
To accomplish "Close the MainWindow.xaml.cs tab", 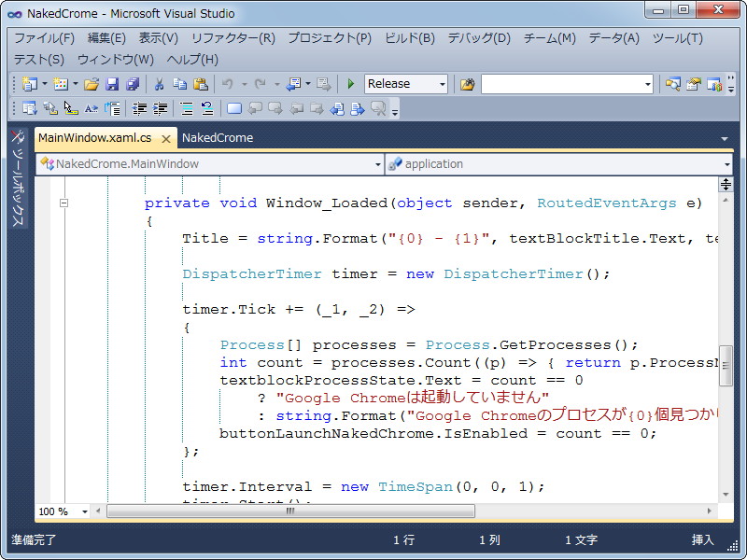I will point(166,137).
